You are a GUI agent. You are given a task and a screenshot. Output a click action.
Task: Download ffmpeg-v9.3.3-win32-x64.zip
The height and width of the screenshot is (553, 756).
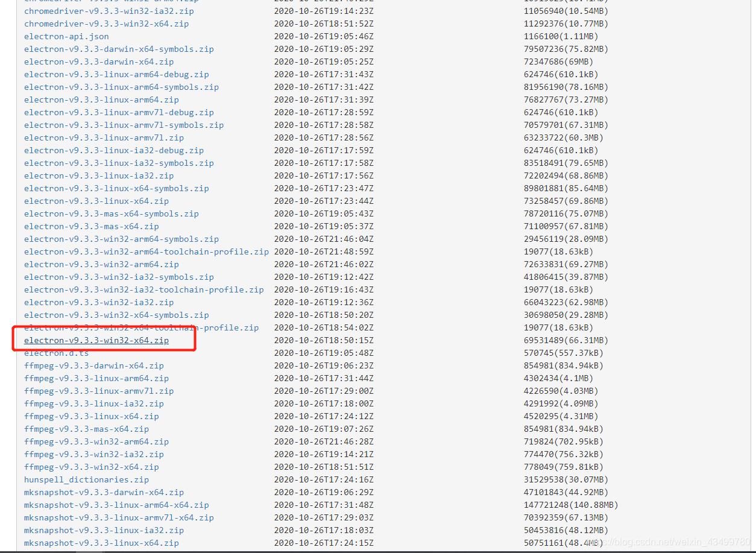[92, 467]
